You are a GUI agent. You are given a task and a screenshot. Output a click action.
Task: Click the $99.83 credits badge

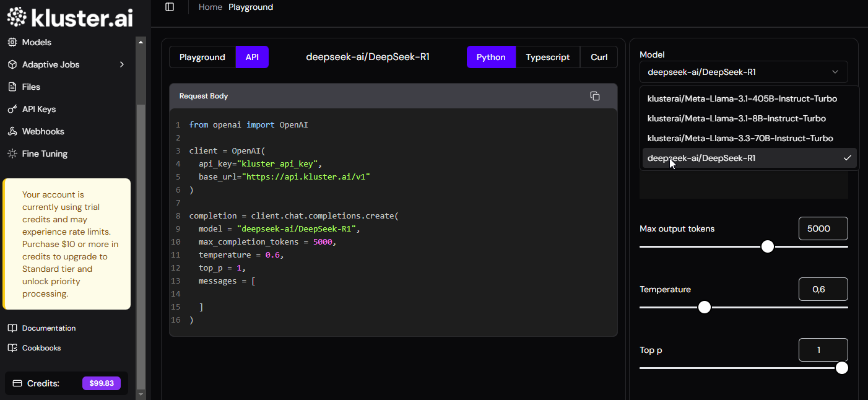(x=102, y=383)
